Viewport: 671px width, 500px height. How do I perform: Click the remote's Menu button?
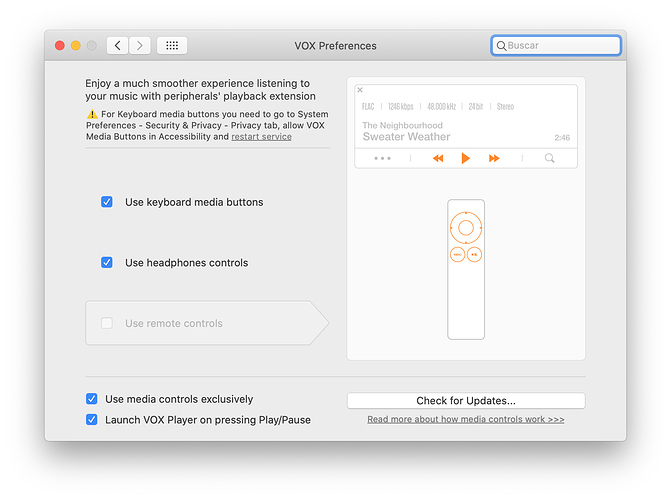click(457, 254)
